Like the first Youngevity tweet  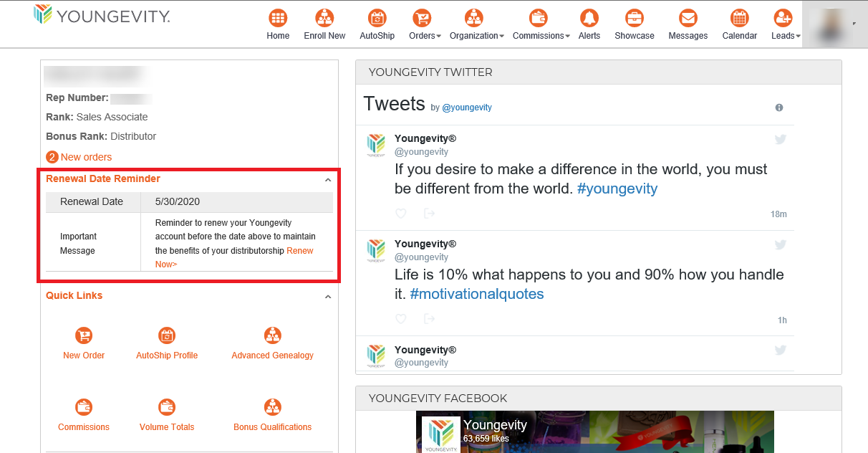tap(401, 214)
